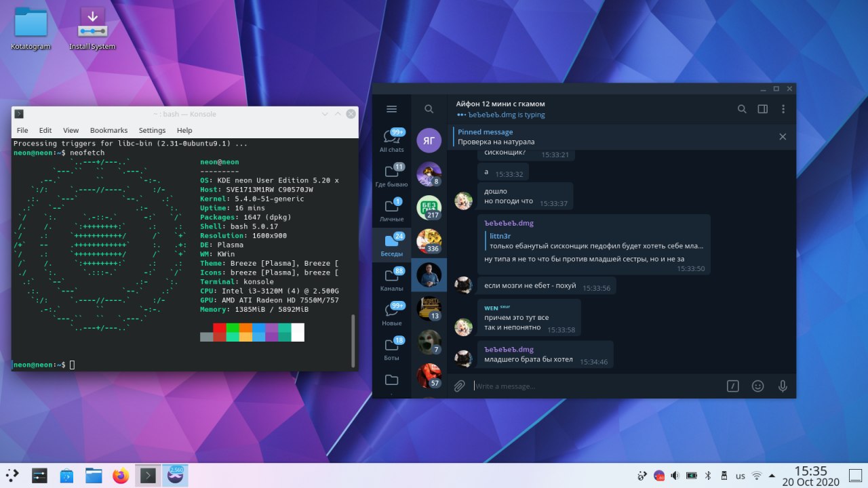Open Dolphin file manager from taskbar
Viewport: 868px width, 488px height.
94,476
